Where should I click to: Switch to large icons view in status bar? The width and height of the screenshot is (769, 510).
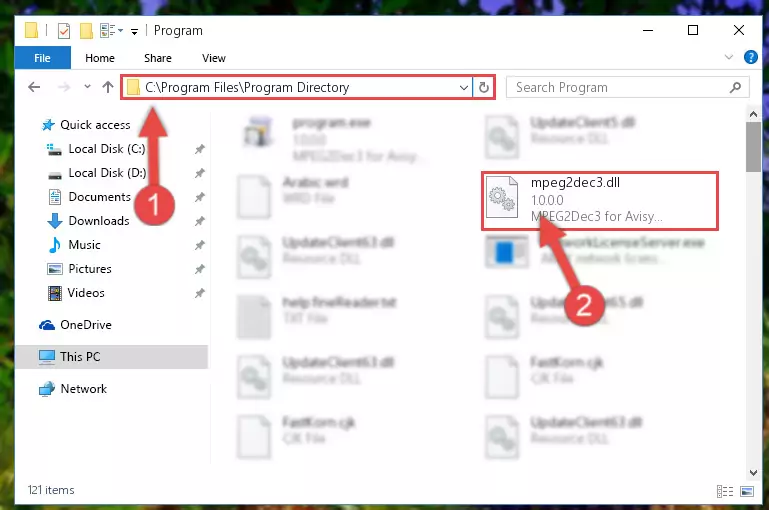click(747, 491)
